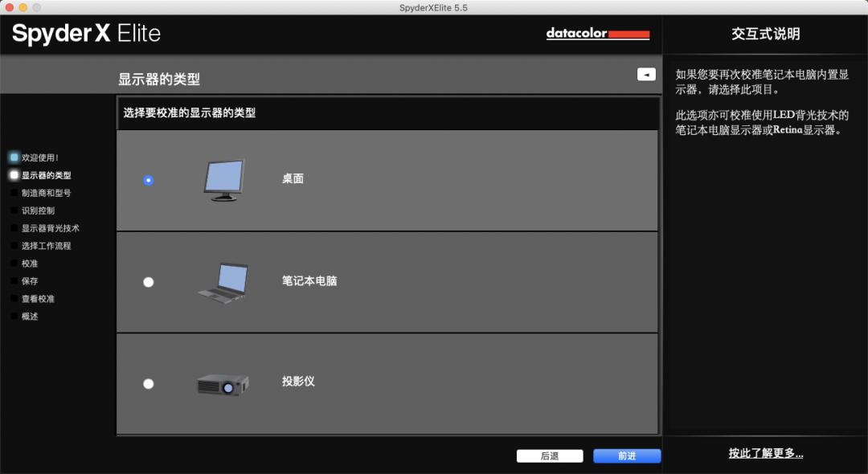868x474 pixels.
Task: Click the Datacolor logo
Action: pyautogui.click(x=597, y=34)
